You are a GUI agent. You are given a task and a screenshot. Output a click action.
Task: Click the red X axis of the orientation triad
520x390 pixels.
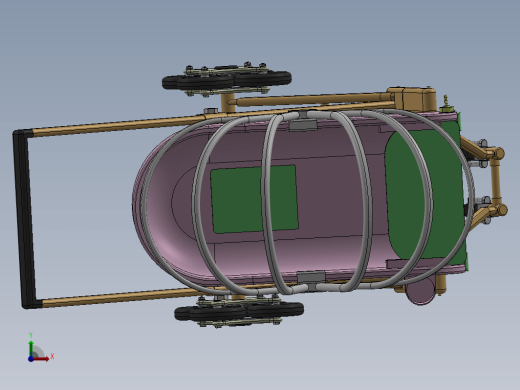pyautogui.click(x=41, y=359)
